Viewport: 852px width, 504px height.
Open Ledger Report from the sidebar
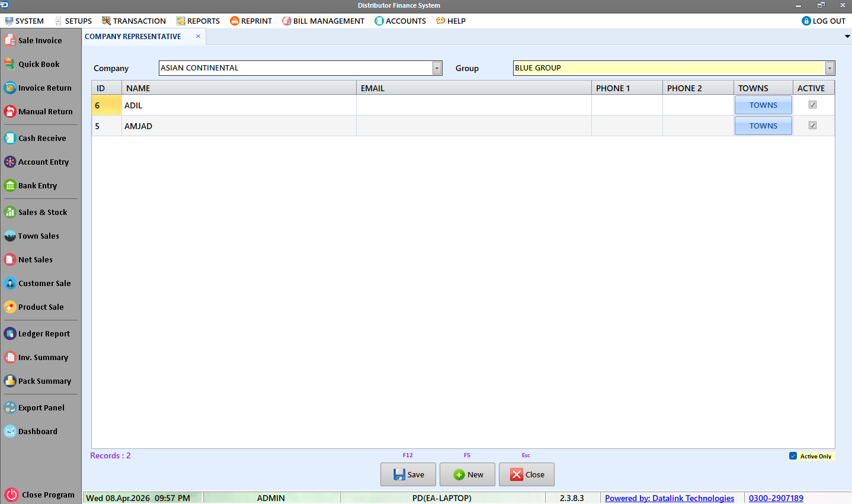tap(37, 333)
